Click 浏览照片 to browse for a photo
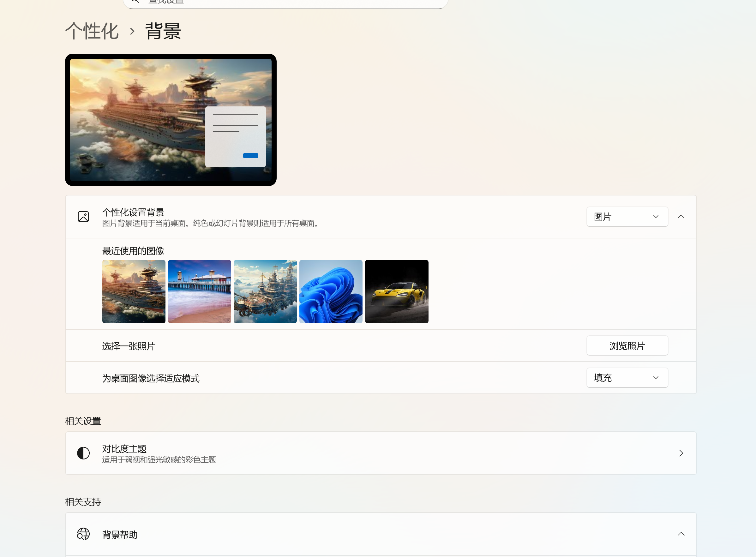756x557 pixels. pos(627,345)
